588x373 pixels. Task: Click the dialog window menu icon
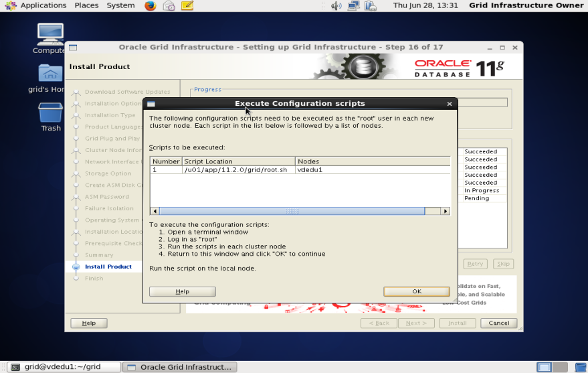pyautogui.click(x=151, y=104)
